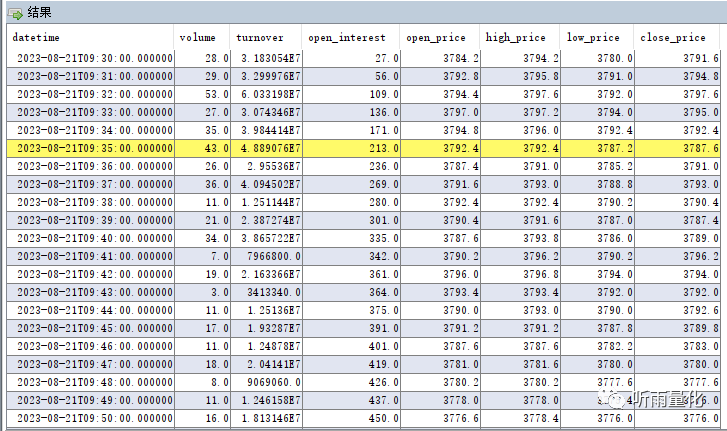Viewport: 727px width, 431px height.
Task: Select datetime cell 2023-08-21T09:36:00.000000
Action: click(90, 166)
